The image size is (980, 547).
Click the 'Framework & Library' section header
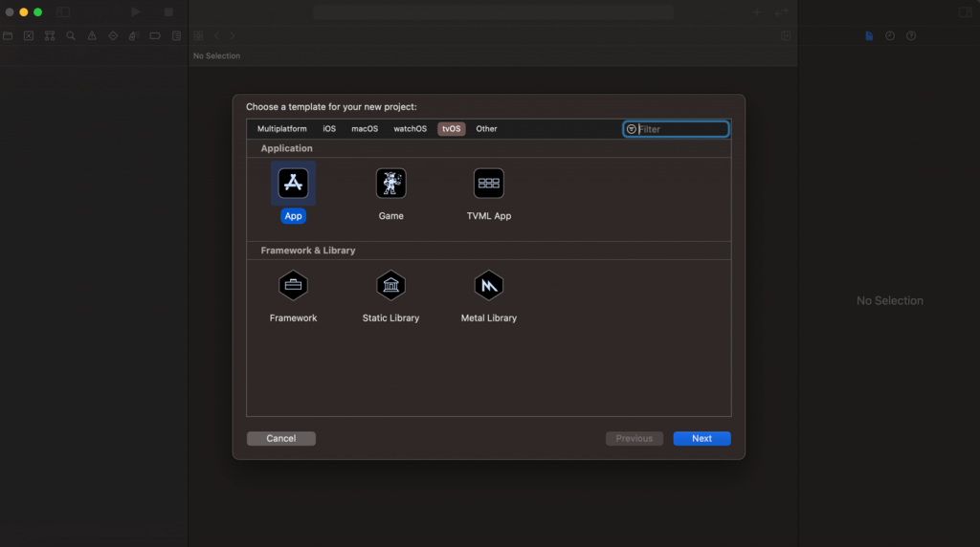coord(307,251)
